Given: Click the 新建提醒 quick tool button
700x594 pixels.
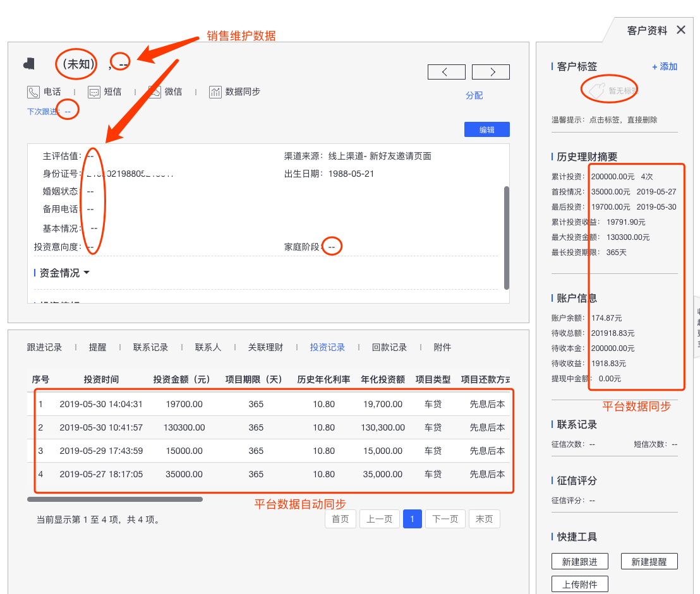Looking at the screenshot, I should click(649, 561).
